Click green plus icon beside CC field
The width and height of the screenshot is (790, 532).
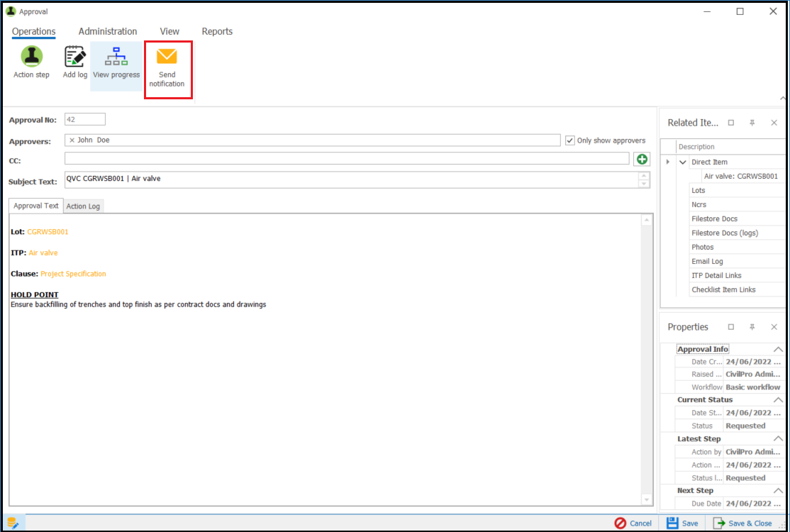642,160
